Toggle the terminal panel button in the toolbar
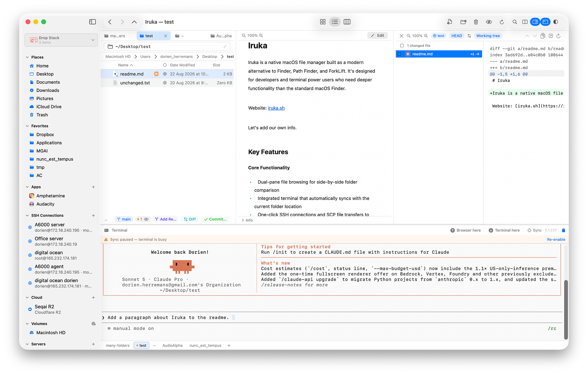This screenshot has height=375, width=588. 545,22
